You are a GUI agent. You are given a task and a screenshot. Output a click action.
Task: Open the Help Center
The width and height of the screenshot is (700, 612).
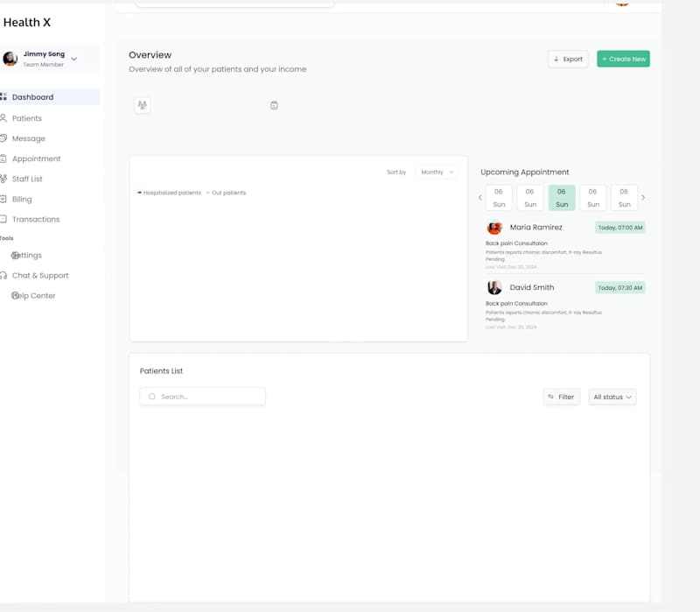(x=32, y=295)
